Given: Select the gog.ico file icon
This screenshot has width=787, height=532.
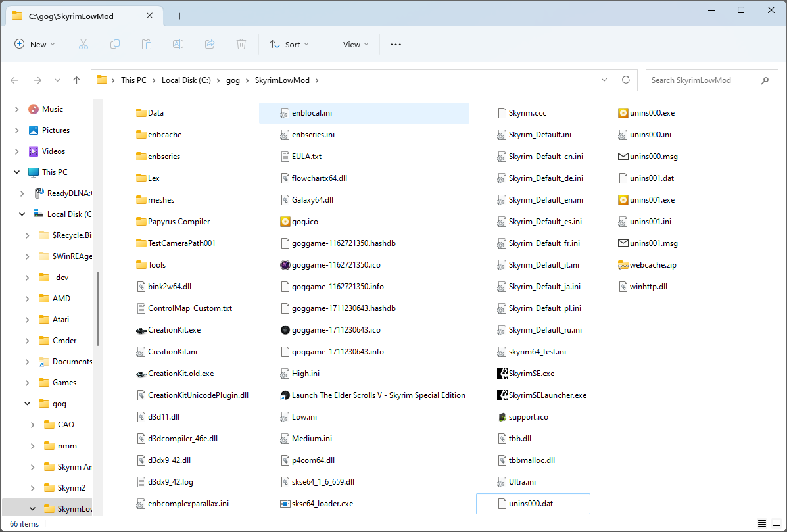Looking at the screenshot, I should point(285,222).
